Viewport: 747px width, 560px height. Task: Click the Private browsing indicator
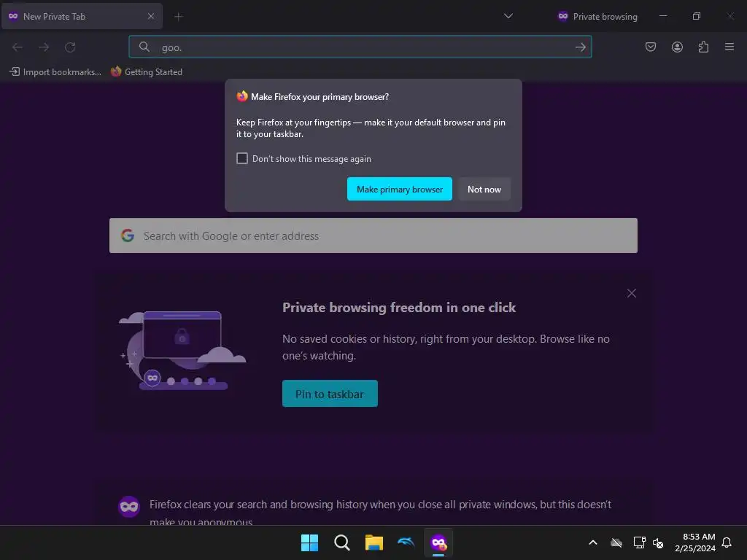(597, 16)
